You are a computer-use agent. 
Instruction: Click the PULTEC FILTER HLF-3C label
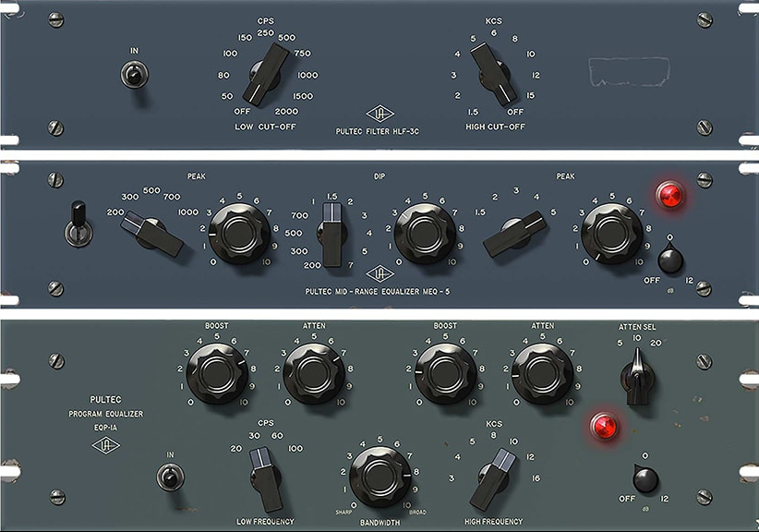(378, 131)
